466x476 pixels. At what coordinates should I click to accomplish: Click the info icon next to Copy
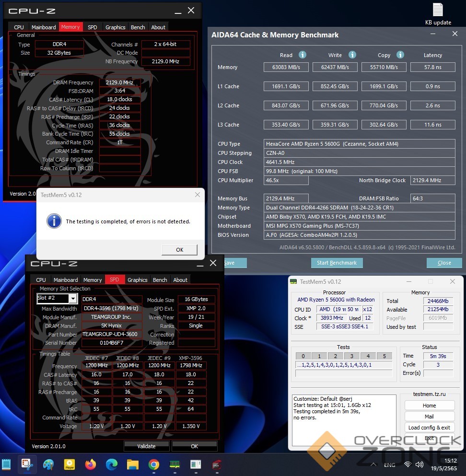point(400,55)
